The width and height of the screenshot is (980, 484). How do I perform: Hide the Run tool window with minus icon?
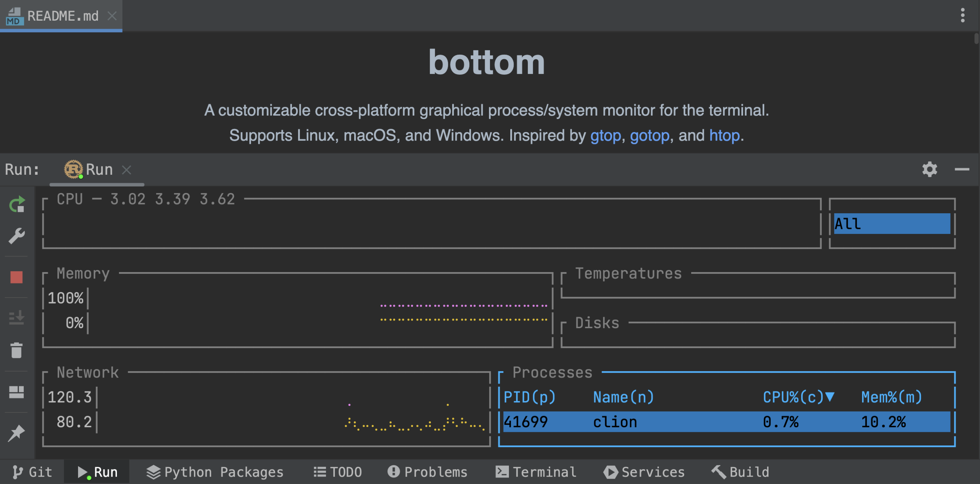click(962, 170)
